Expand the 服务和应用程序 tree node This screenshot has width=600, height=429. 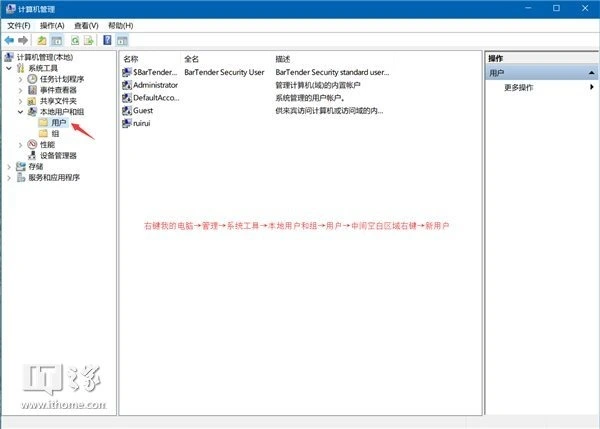point(9,178)
